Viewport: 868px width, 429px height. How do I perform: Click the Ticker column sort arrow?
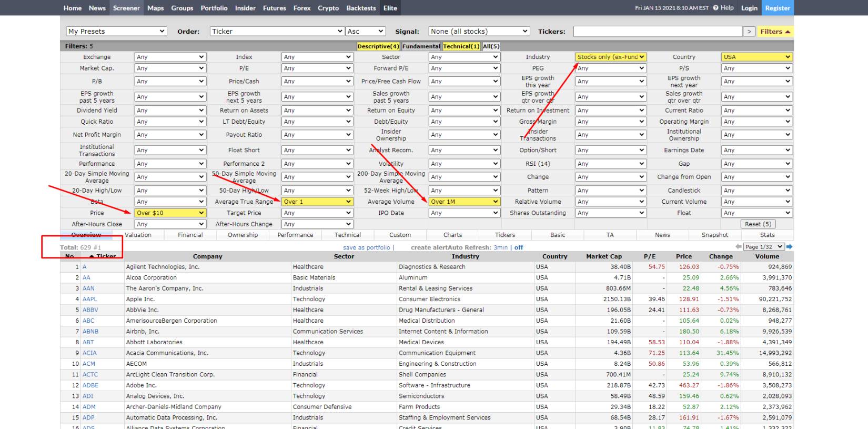pyautogui.click(x=92, y=256)
